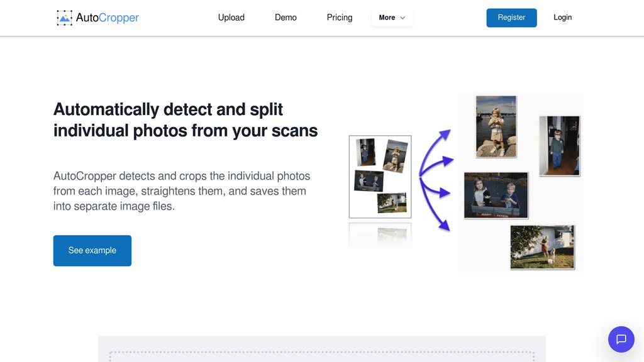This screenshot has width=644, height=362.
Task: Open the Pricing page
Action: click(x=340, y=18)
